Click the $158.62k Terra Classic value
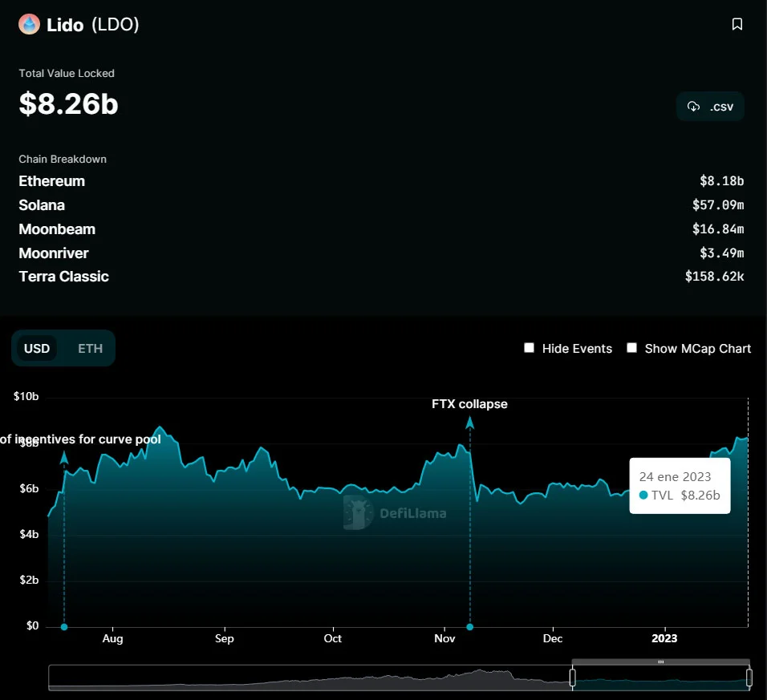This screenshot has width=767, height=700. pyautogui.click(x=714, y=277)
